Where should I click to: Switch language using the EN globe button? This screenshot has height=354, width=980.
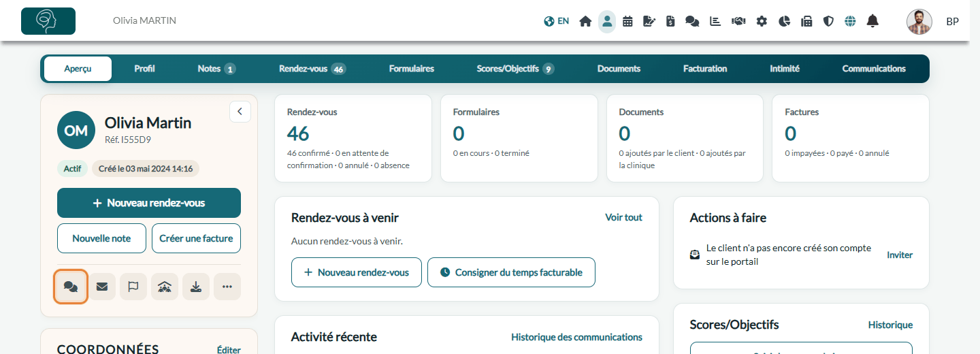557,21
